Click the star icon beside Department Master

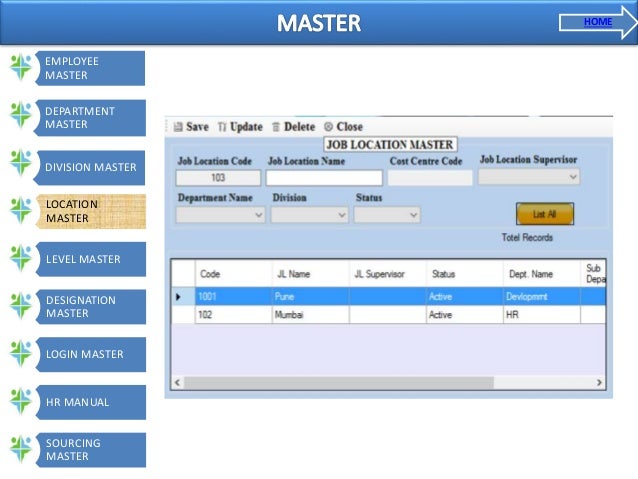click(x=21, y=115)
